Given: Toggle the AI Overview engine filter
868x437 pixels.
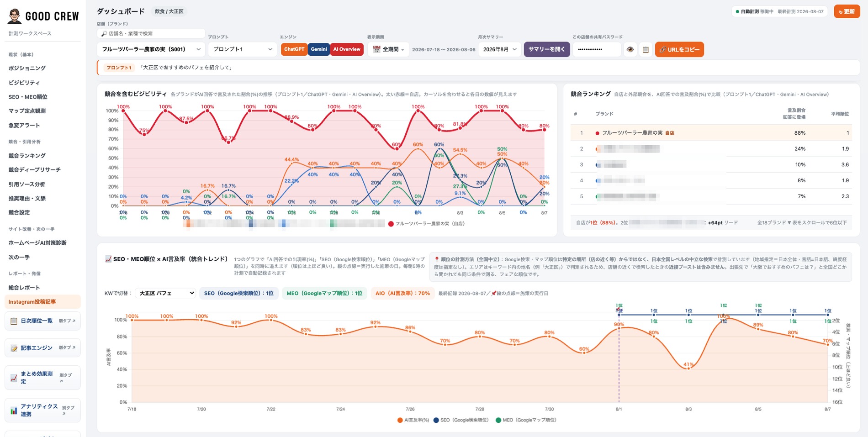Looking at the screenshot, I should (x=347, y=49).
